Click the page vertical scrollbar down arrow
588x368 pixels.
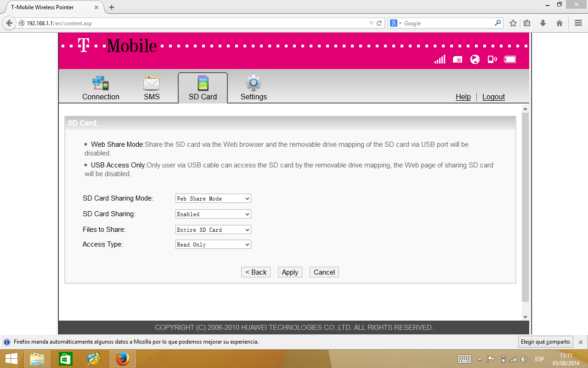[526, 317]
